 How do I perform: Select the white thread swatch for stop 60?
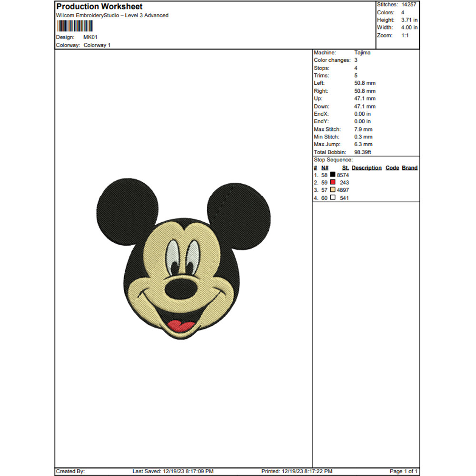tap(332, 198)
